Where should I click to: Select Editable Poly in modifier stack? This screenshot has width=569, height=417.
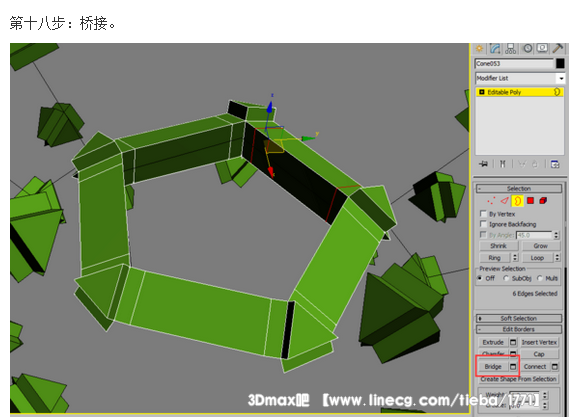(519, 92)
